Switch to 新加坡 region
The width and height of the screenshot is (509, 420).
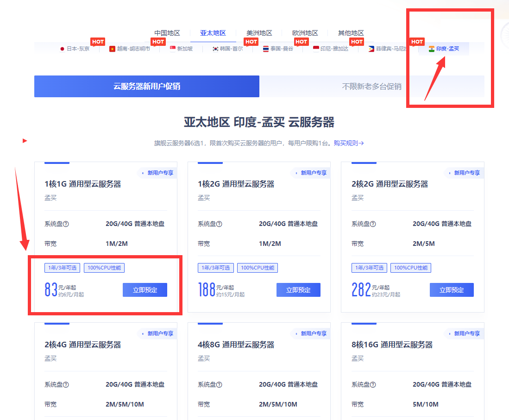coord(181,49)
